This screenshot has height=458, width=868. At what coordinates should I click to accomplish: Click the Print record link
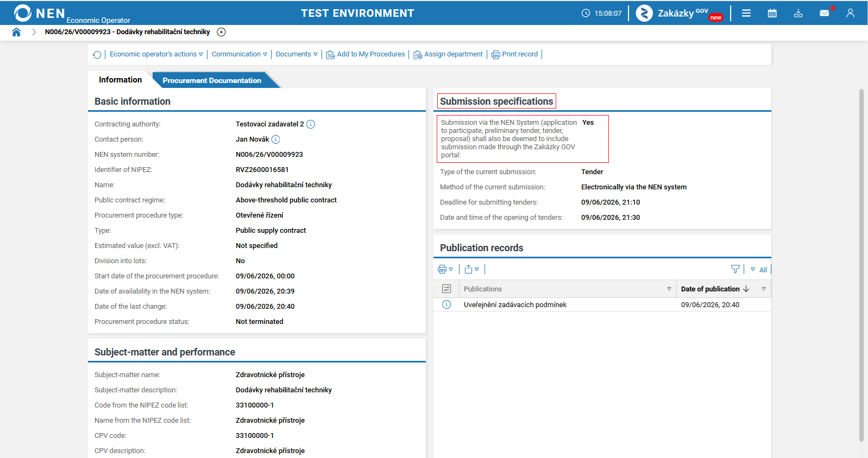(520, 54)
